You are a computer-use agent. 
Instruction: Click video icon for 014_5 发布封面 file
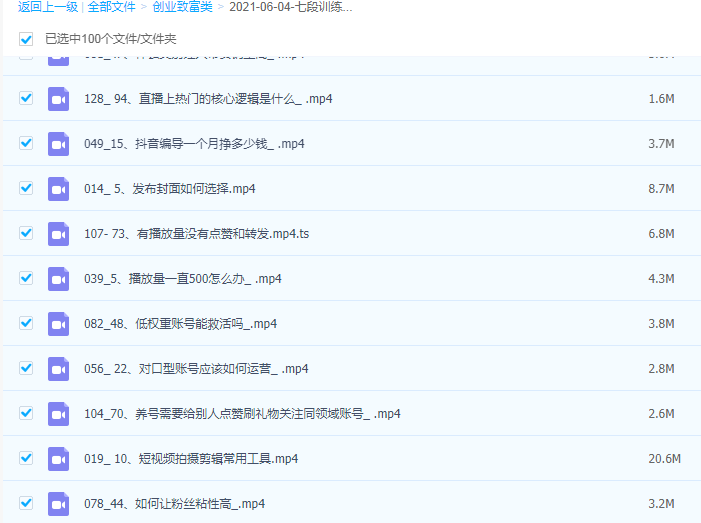(59, 189)
